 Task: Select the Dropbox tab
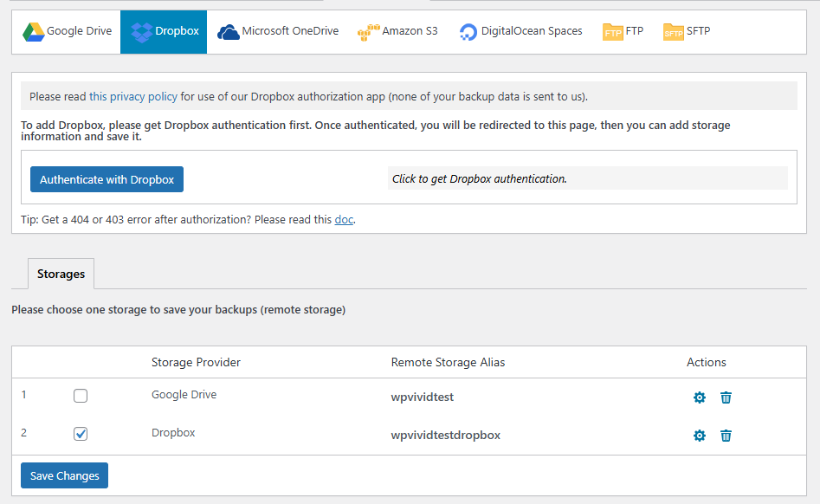(x=163, y=31)
